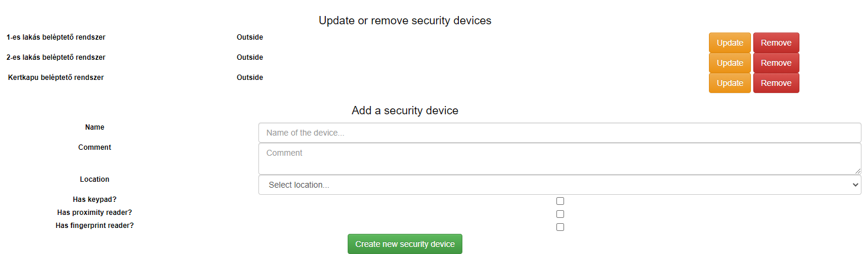Screen dimensions: 868x254
Task: Focus the device Name input field
Action: [x=559, y=133]
